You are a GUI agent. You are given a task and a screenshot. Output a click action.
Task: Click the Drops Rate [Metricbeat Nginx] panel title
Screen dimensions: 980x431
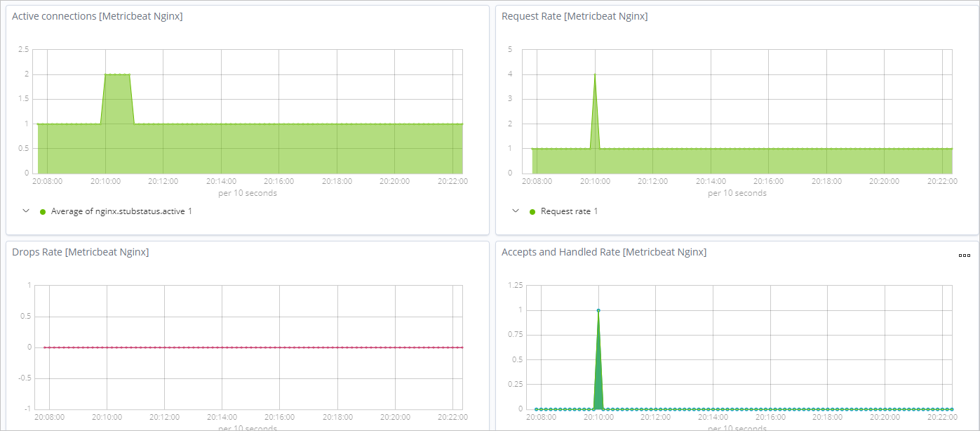tap(81, 252)
